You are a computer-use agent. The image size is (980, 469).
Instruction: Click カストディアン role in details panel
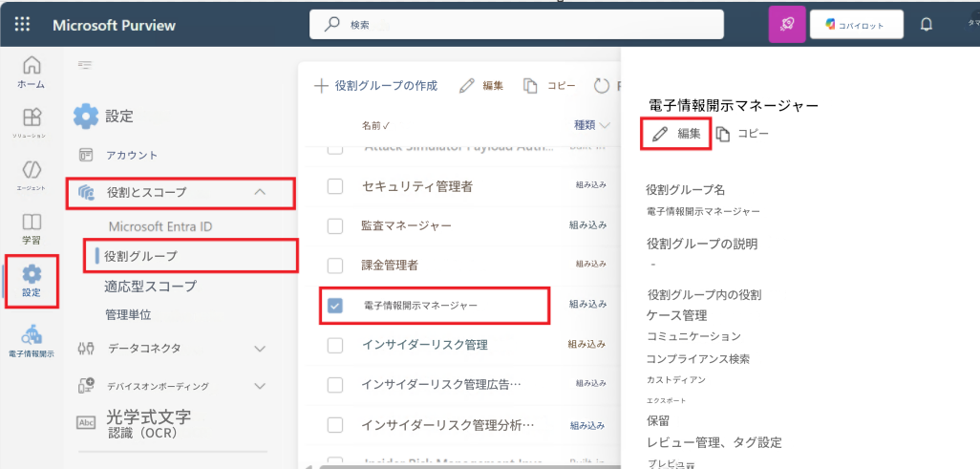[x=676, y=379]
